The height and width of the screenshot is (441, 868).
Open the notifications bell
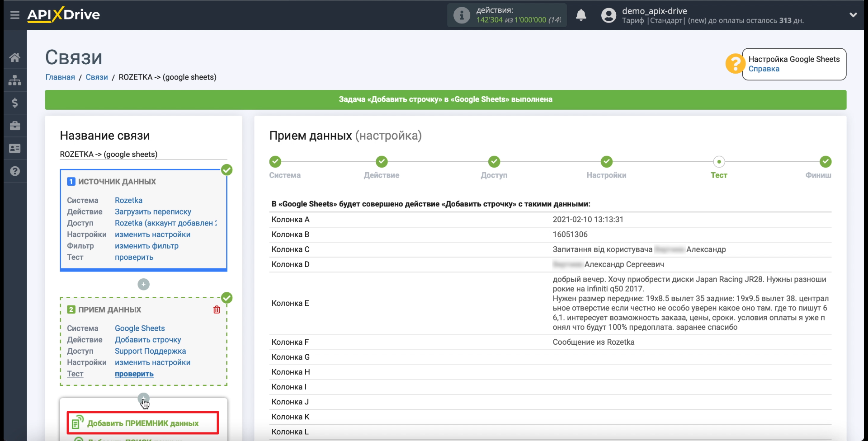(581, 15)
